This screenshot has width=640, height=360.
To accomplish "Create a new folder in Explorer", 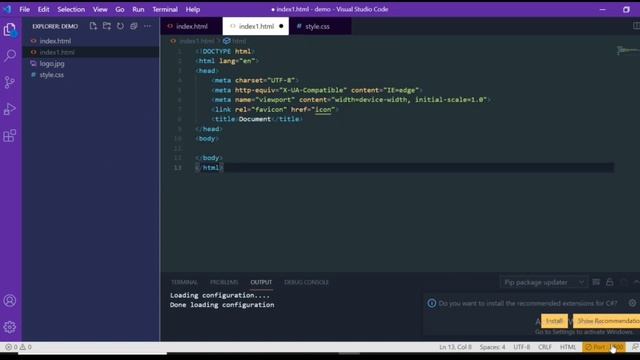I will 107,26.
